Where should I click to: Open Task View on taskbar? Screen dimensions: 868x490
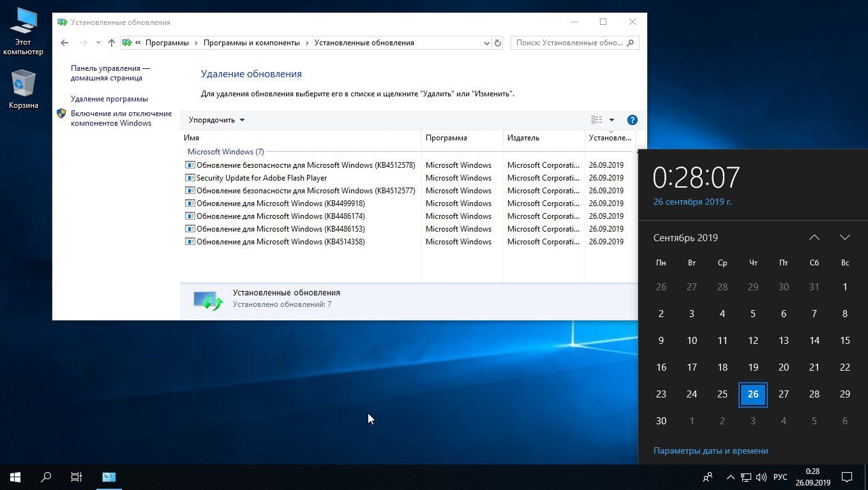tap(77, 477)
